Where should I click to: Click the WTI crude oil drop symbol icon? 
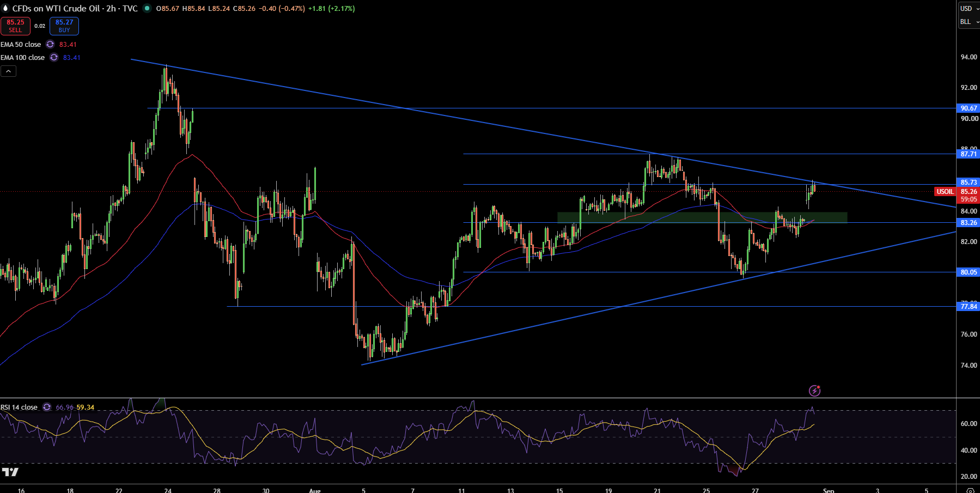pos(5,8)
